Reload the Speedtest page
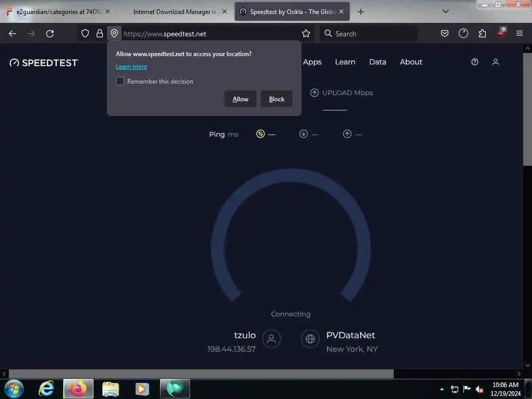The image size is (532, 399). click(x=50, y=34)
